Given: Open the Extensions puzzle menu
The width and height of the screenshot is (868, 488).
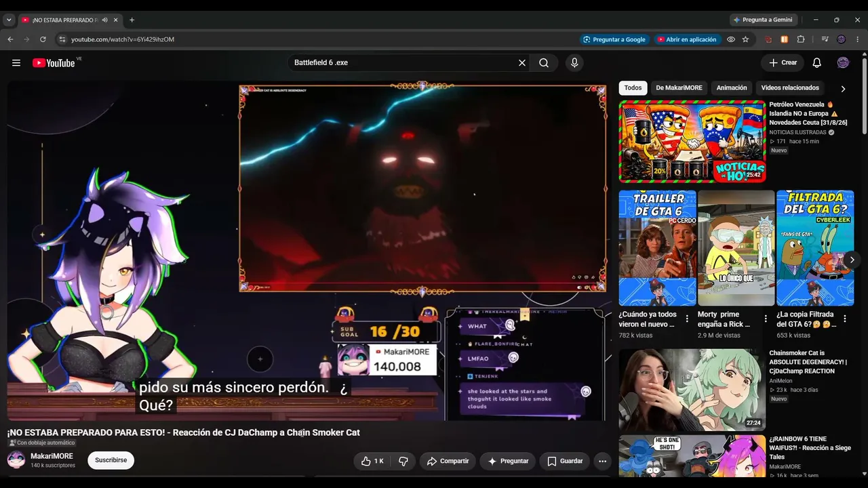Looking at the screenshot, I should coord(801,39).
